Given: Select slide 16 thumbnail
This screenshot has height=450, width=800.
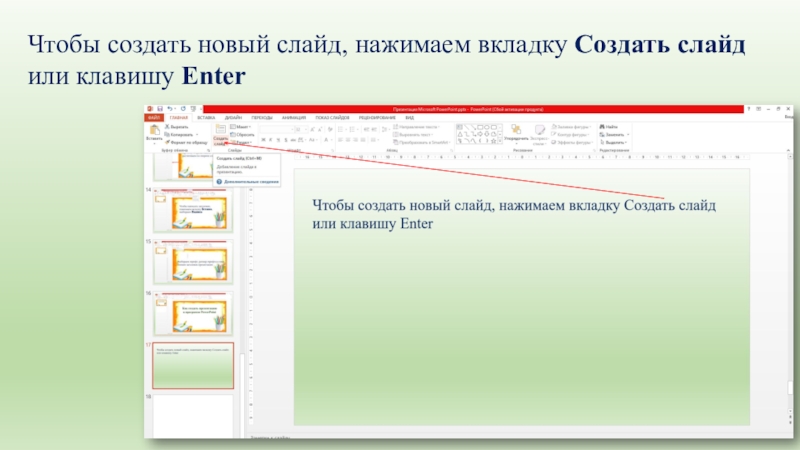Looking at the screenshot, I should 193,313.
